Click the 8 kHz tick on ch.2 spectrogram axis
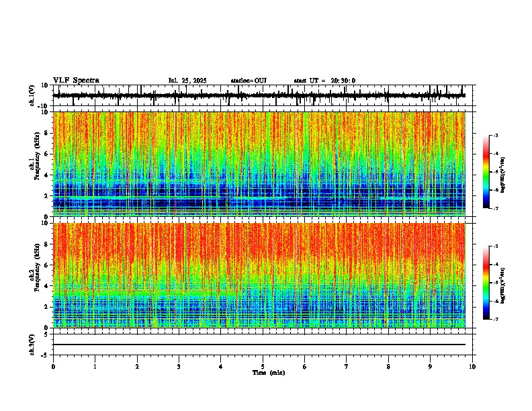This screenshot has width=532, height=411. click(47, 244)
